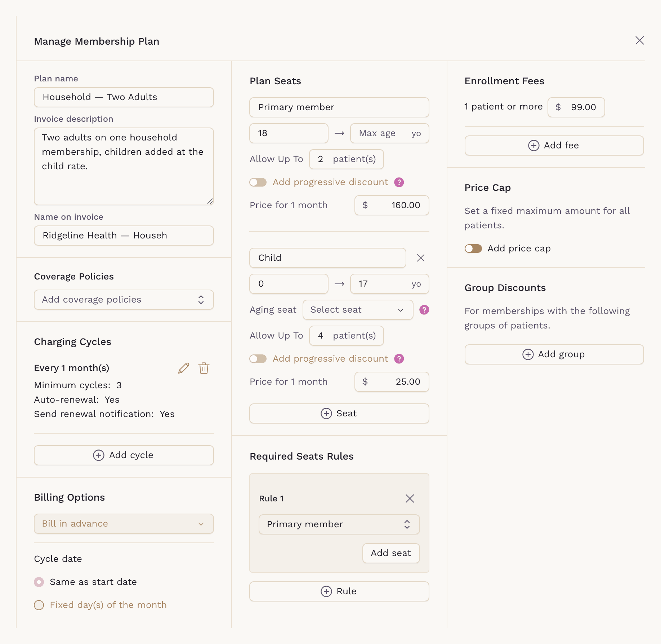661x644 pixels.
Task: Click the Add seat button in Rule 1
Action: 391,553
